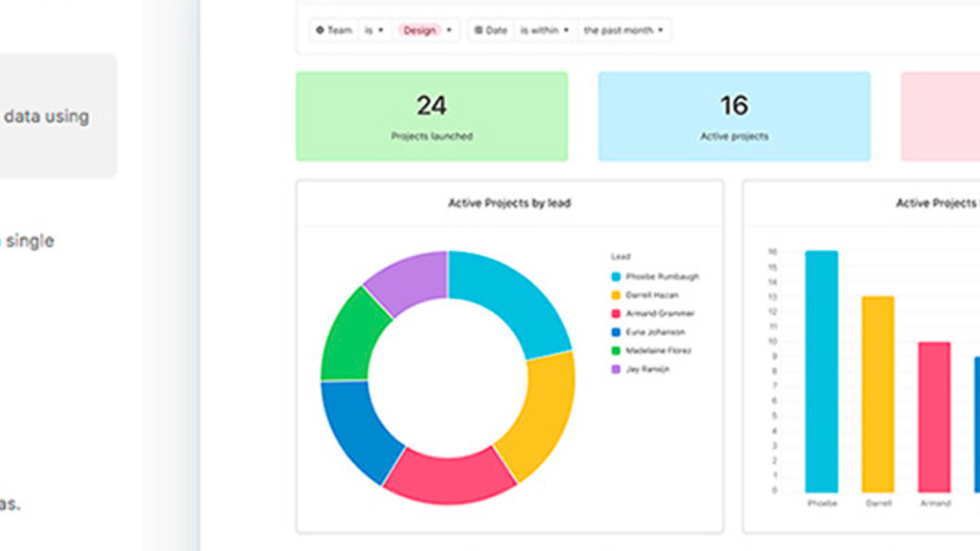Image resolution: width=980 pixels, height=551 pixels.
Task: Select the Phoebe Rumbaugh legend color marker
Action: (617, 277)
